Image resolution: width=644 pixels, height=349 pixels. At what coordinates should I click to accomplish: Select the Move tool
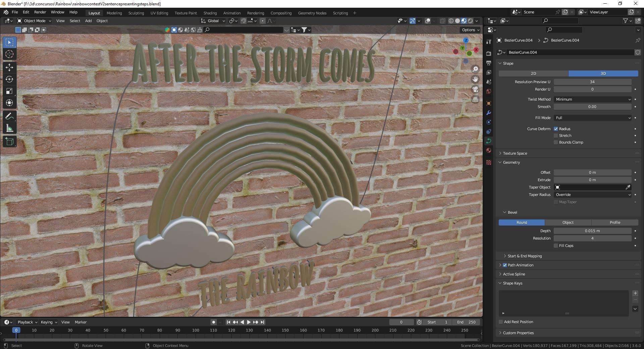coord(9,67)
